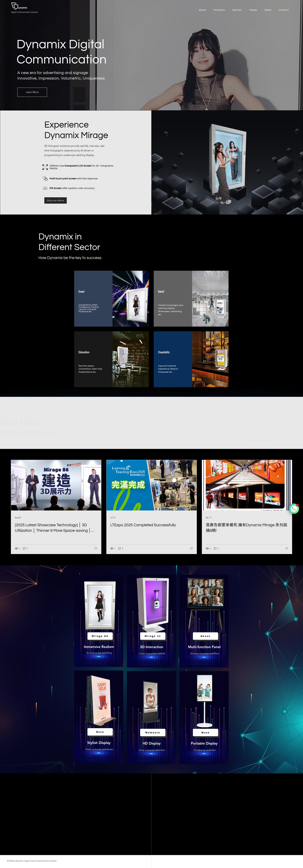
Task: Open the Hospitality sector link
Action: [x=164, y=352]
